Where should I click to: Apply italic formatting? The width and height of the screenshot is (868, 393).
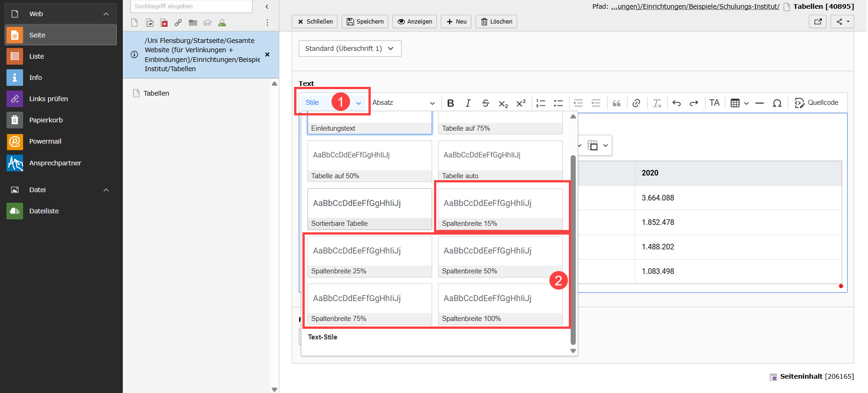468,103
